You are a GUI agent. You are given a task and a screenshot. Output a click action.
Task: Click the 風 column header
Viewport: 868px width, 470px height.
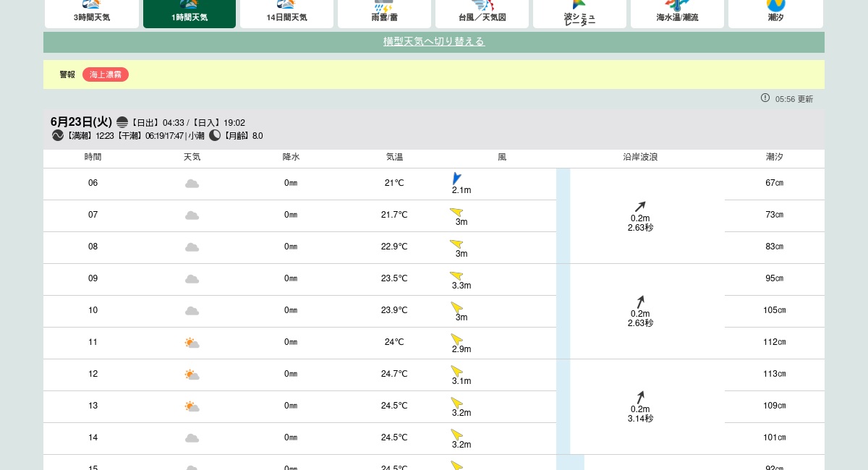point(502,157)
